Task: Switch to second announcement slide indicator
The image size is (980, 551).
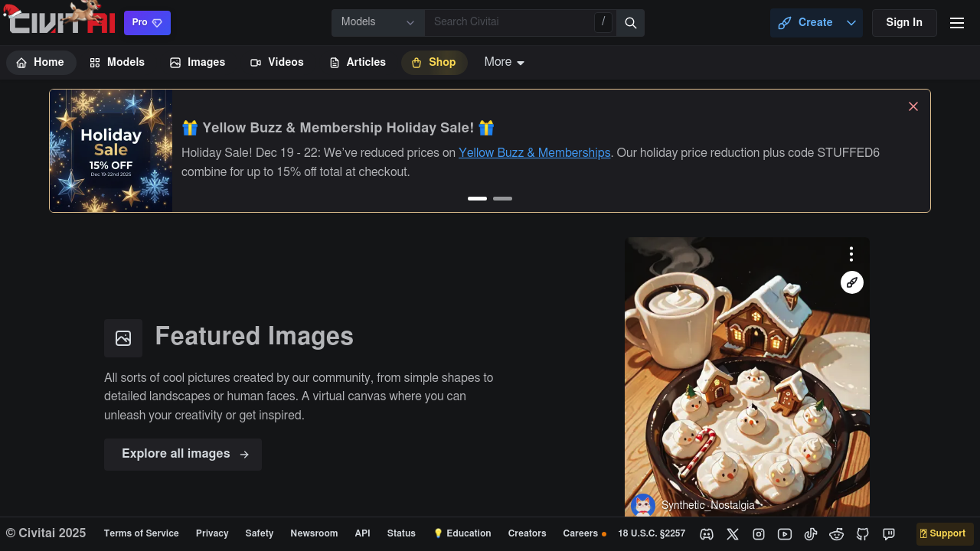Action: (502, 198)
